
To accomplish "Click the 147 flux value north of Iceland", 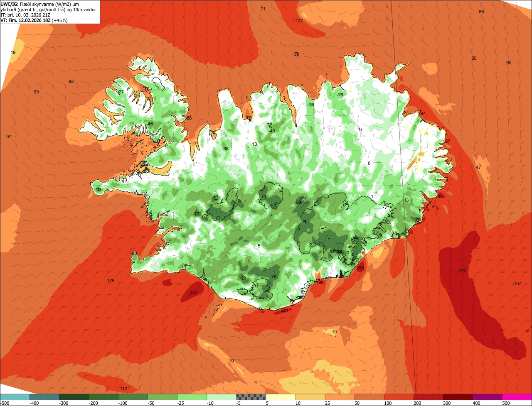I will click(x=299, y=20).
